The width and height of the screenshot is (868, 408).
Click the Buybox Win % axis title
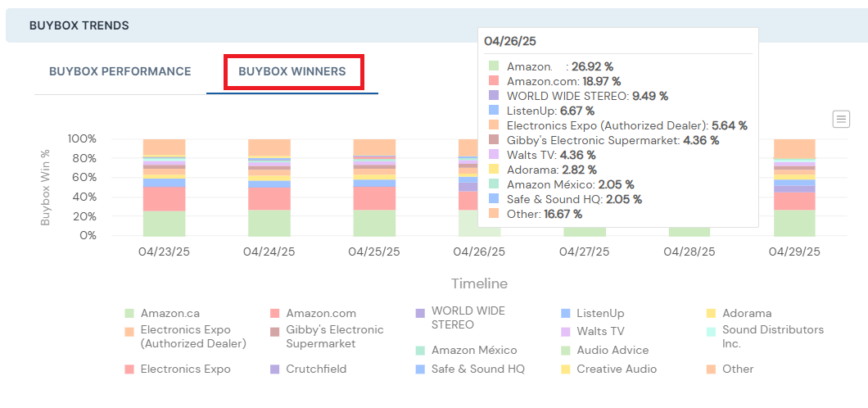45,187
